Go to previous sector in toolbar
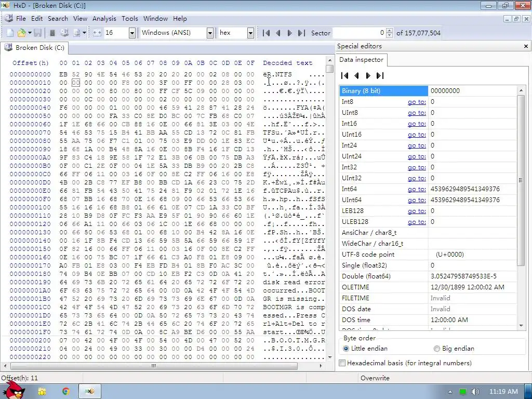532x399 pixels. click(278, 33)
